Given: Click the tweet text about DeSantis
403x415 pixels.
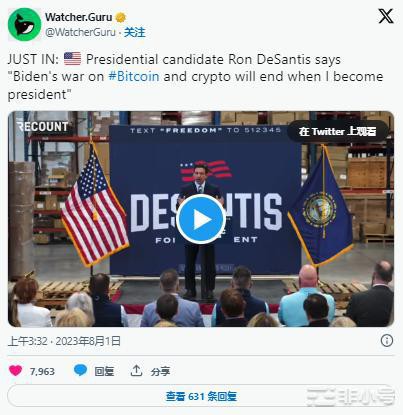Looking at the screenshot, I should [196, 77].
